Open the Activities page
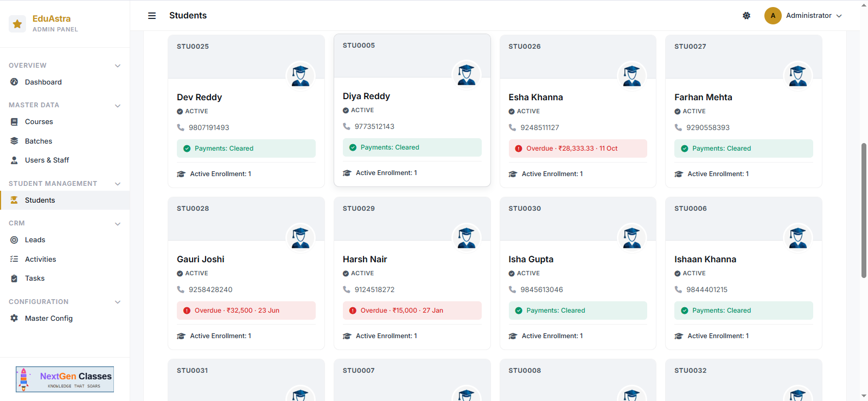 click(x=65, y=260)
